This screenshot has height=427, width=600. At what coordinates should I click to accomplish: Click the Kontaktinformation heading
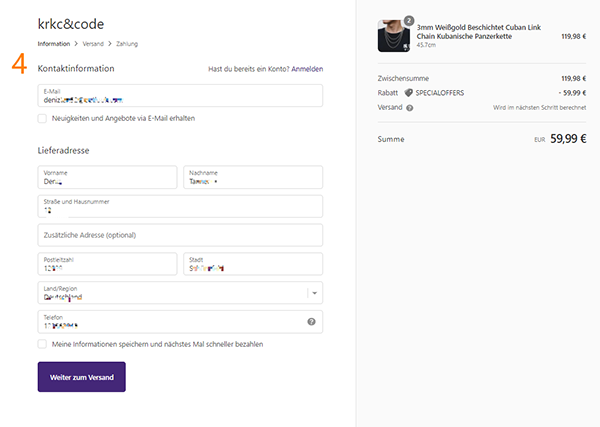click(76, 68)
